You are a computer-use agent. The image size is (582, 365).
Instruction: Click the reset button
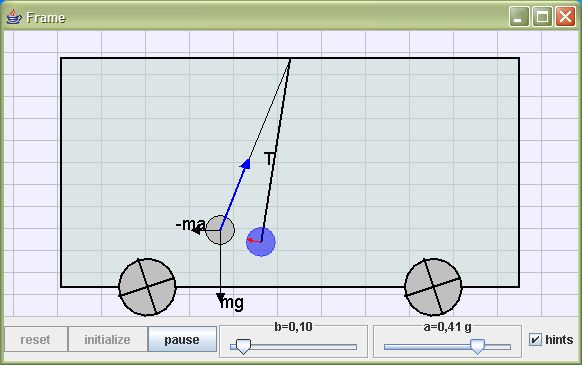point(36,339)
